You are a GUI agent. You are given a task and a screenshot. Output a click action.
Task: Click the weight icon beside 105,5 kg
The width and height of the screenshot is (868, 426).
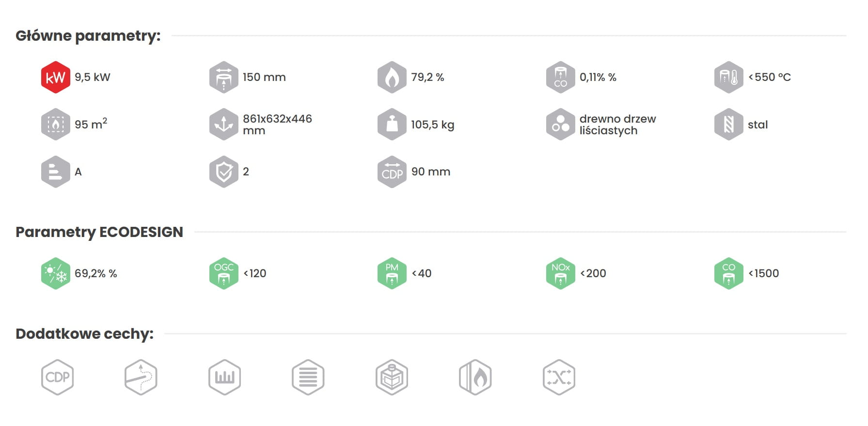[x=392, y=124]
